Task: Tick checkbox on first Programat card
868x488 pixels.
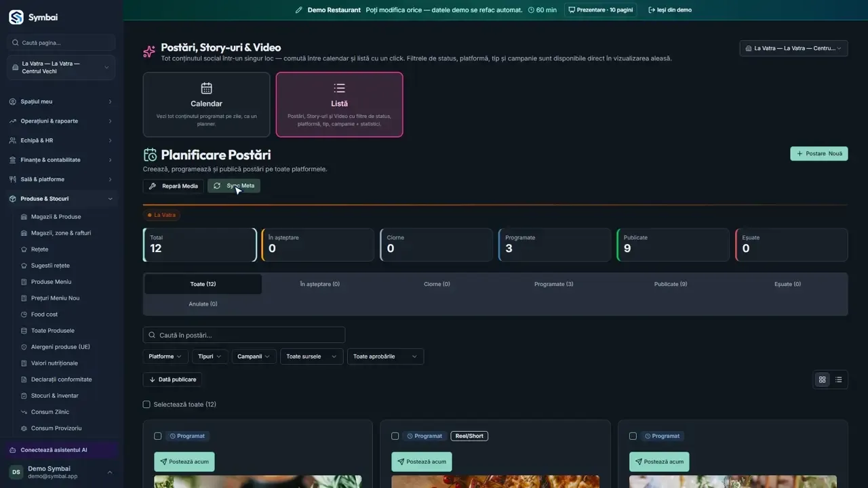Action: coord(158,436)
